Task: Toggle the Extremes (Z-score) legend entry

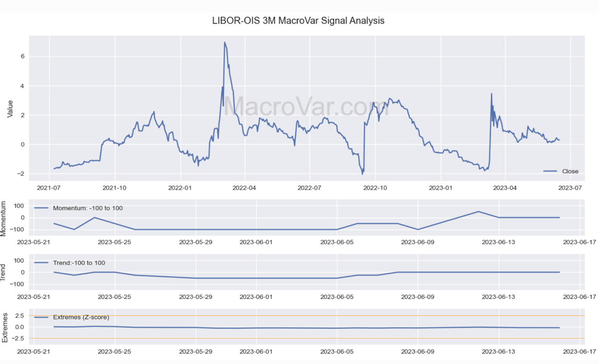Action: pyautogui.click(x=80, y=317)
